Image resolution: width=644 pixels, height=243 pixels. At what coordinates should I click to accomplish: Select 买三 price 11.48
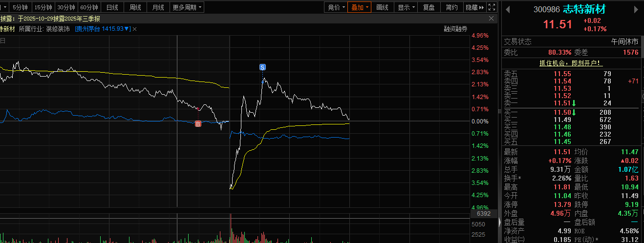click(x=562, y=127)
